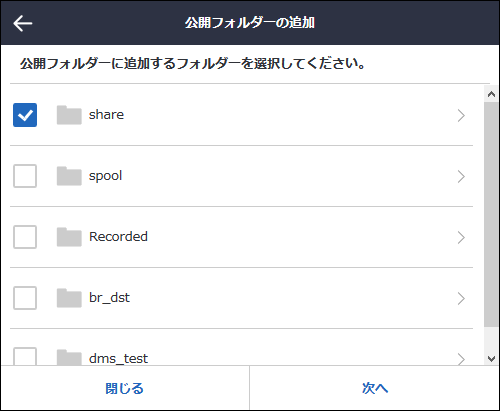Check the spool folder checkbox
The image size is (500, 411).
(25, 176)
